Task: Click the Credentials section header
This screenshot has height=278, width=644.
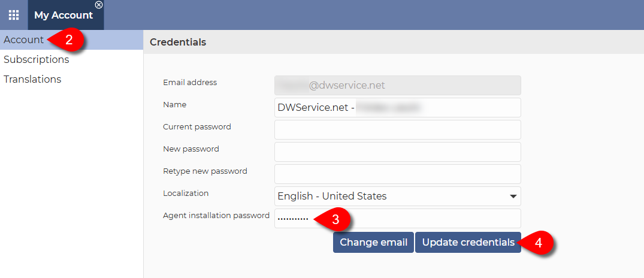Action: [178, 42]
